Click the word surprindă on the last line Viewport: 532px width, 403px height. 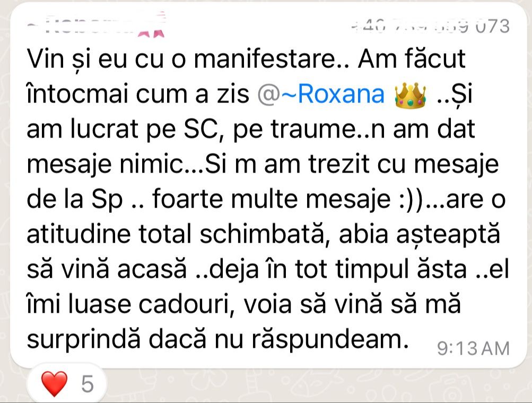click(83, 340)
